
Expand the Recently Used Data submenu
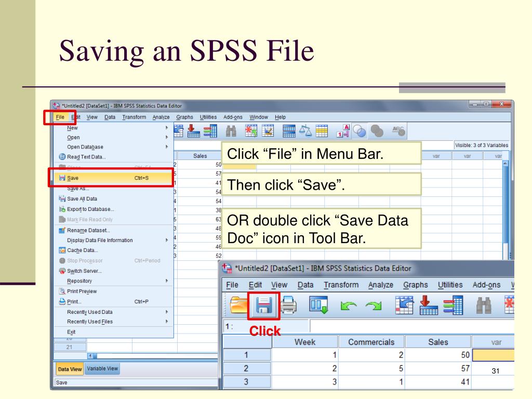pyautogui.click(x=167, y=312)
